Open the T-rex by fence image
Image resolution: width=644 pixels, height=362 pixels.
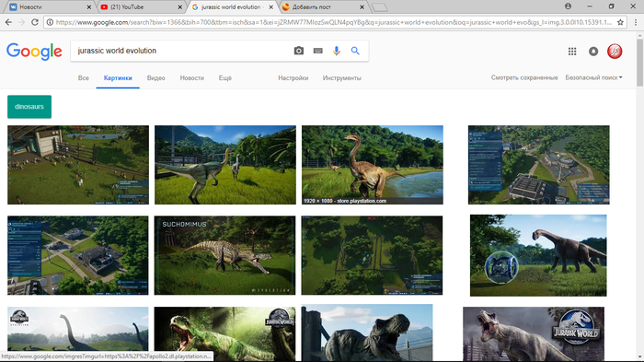click(367, 333)
